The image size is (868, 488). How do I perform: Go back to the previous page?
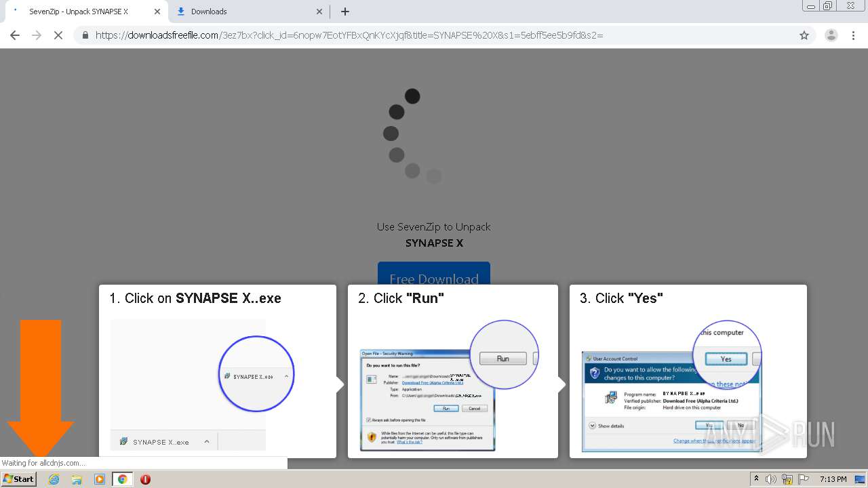(x=15, y=35)
